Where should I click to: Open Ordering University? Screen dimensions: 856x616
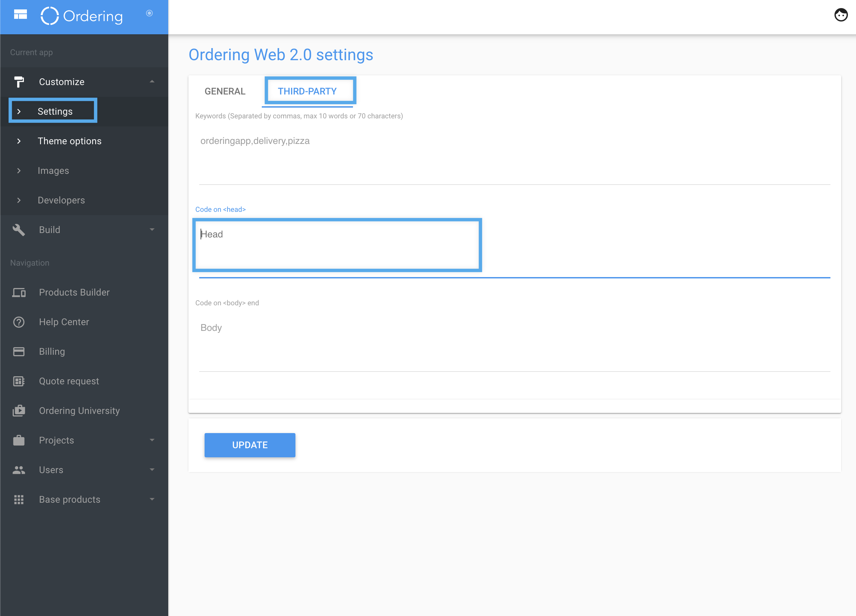click(x=79, y=411)
